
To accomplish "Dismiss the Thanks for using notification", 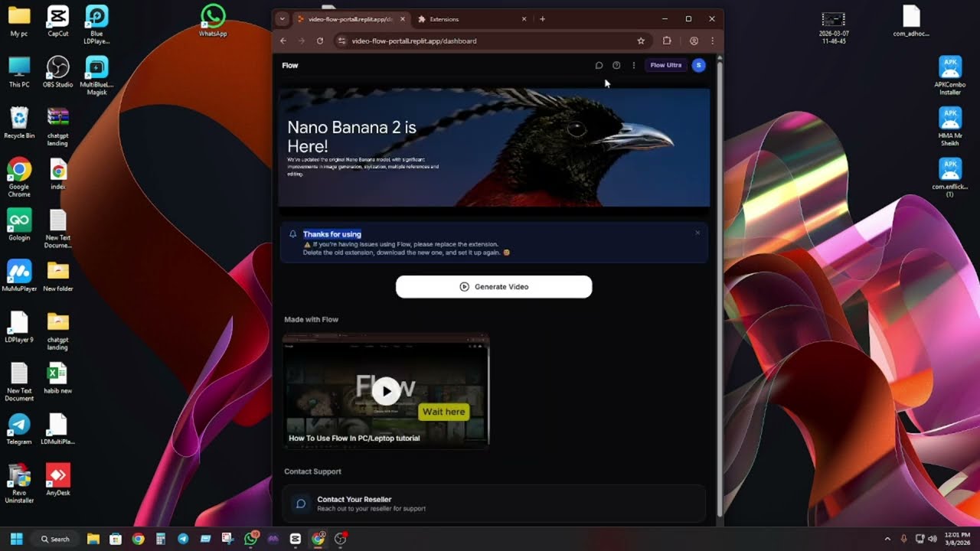I will point(697,233).
